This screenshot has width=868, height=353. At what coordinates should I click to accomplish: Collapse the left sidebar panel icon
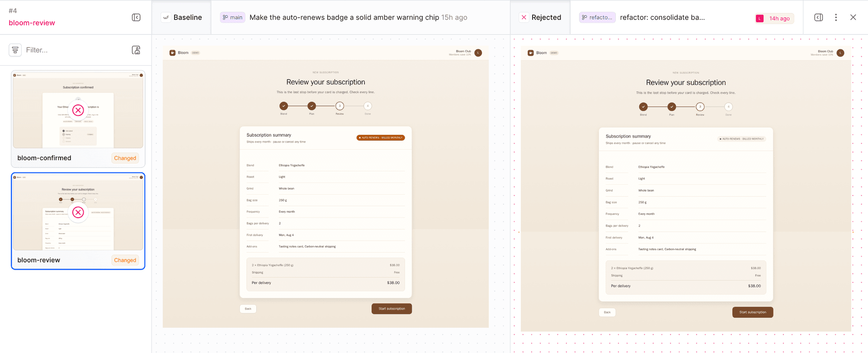(x=136, y=17)
